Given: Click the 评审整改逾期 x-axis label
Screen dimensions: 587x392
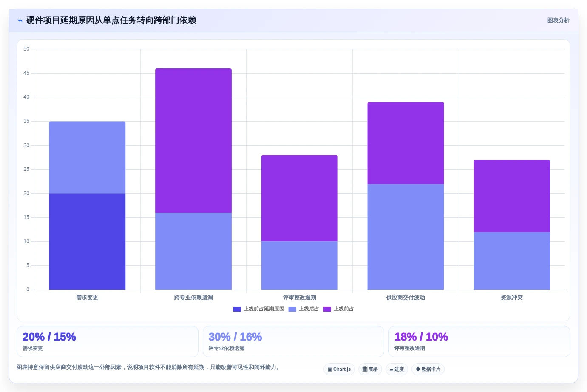Looking at the screenshot, I should pyautogui.click(x=300, y=298).
